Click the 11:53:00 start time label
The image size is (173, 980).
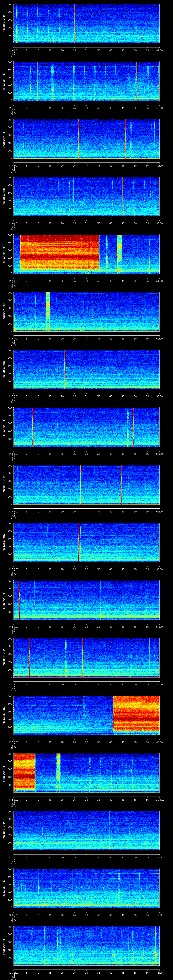click(x=14, y=454)
